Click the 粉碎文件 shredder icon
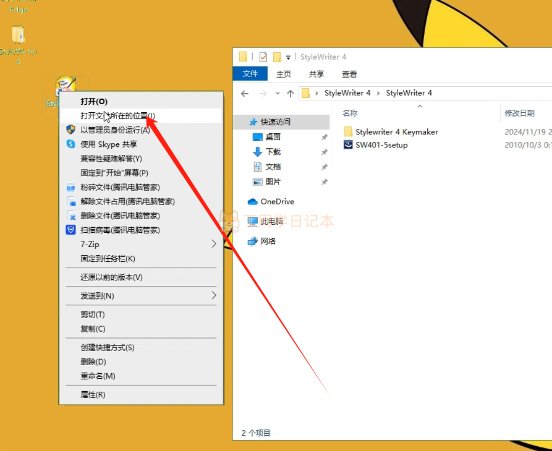Image resolution: width=552 pixels, height=451 pixels. pos(71,187)
